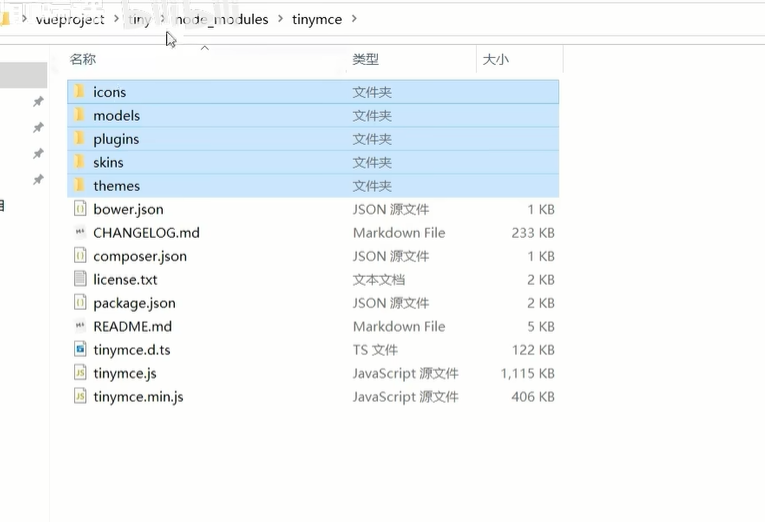This screenshot has height=522, width=765.
Task: Select the themes folder icon
Action: [80, 185]
